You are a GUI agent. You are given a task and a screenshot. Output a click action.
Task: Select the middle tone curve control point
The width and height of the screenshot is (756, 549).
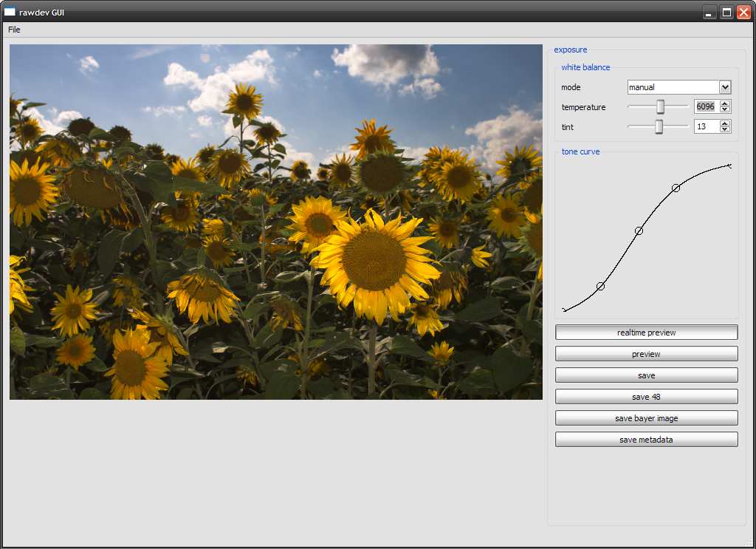tap(639, 231)
